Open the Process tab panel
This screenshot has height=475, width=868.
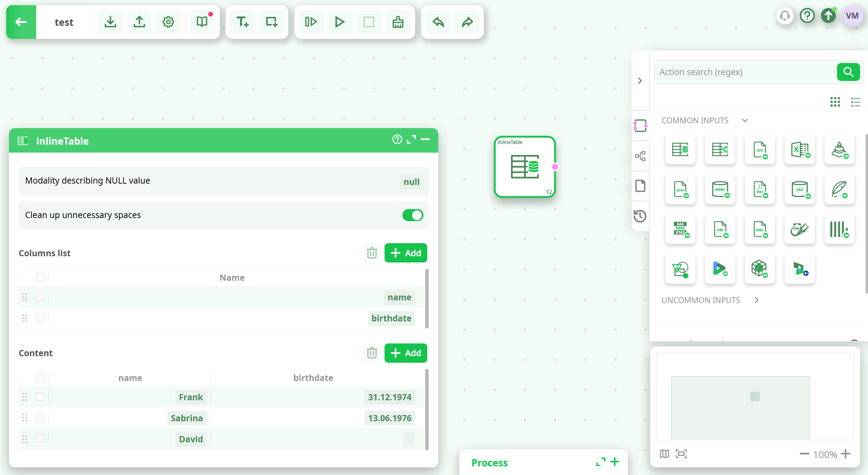tap(489, 463)
